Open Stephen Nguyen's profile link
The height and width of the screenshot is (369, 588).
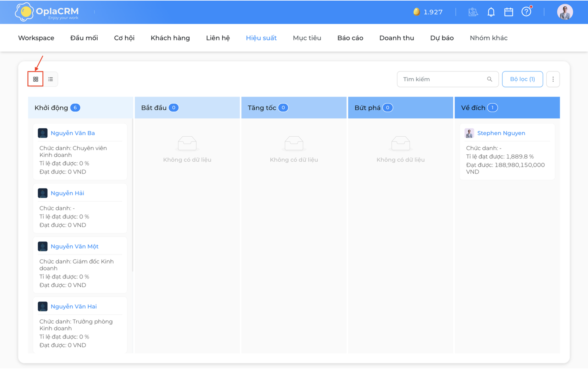tap(501, 133)
